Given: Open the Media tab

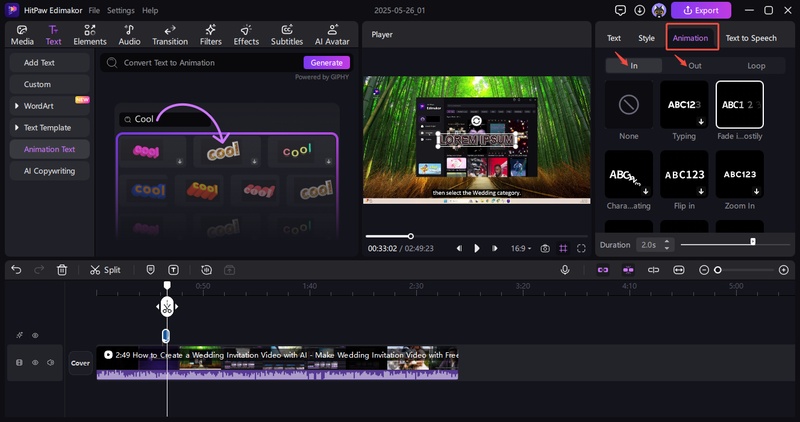Looking at the screenshot, I should pos(22,35).
